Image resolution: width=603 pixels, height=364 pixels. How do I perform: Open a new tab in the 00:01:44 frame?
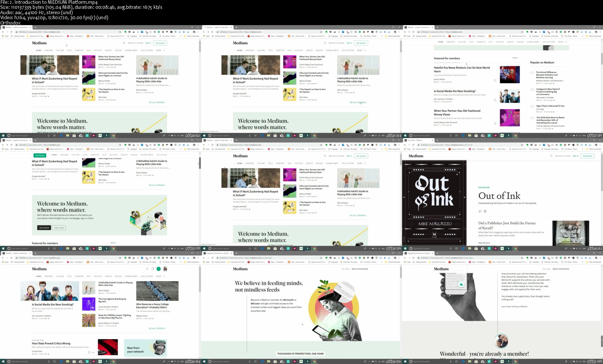coord(236,27)
